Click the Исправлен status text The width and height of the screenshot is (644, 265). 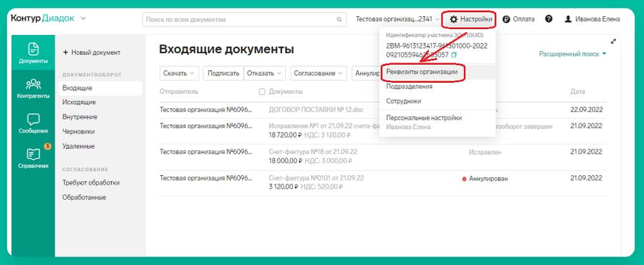pyautogui.click(x=485, y=153)
